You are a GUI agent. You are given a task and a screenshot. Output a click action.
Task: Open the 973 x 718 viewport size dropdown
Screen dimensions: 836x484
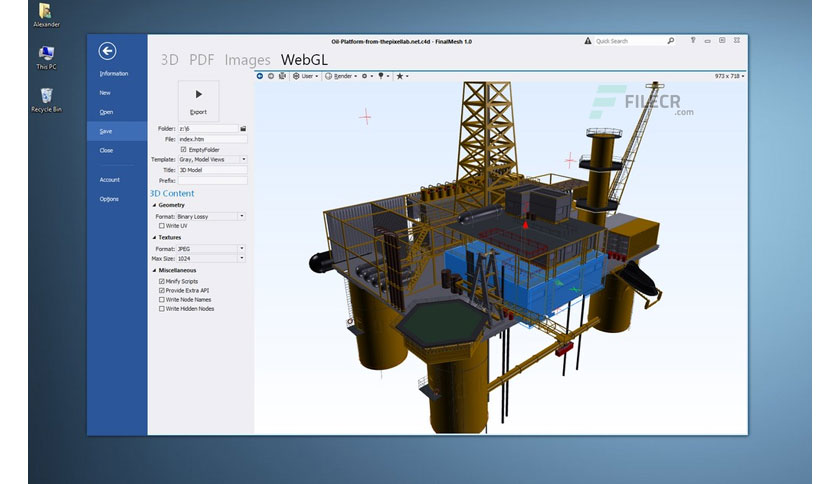coord(729,76)
